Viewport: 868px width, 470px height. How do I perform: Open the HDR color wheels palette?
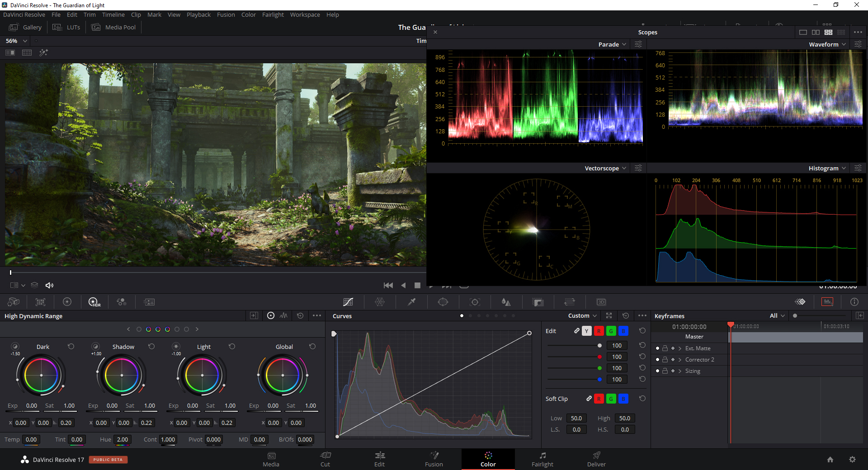pyautogui.click(x=94, y=302)
